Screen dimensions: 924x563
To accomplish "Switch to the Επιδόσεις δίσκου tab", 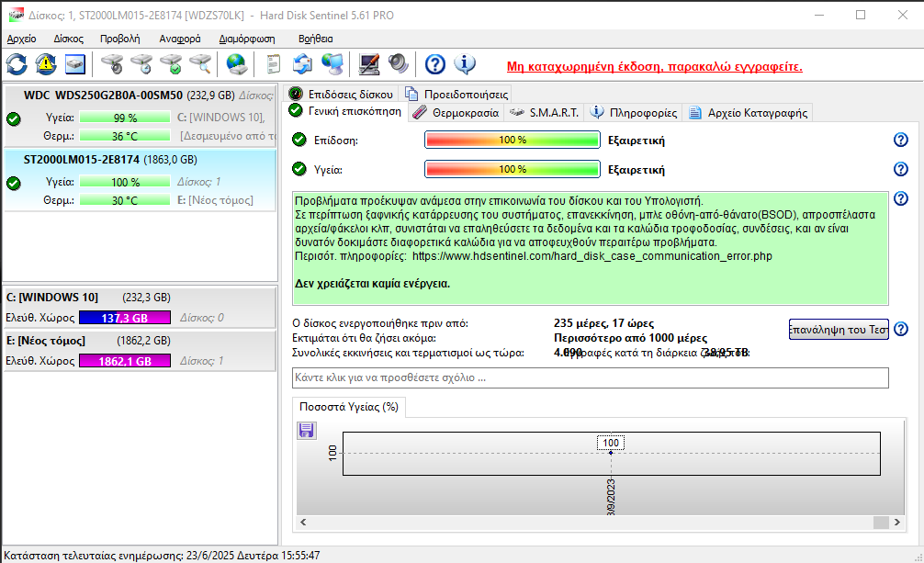I will tap(341, 94).
